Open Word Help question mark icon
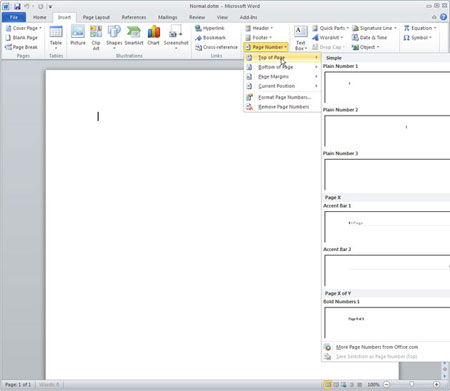This screenshot has width=450, height=391. click(443, 17)
